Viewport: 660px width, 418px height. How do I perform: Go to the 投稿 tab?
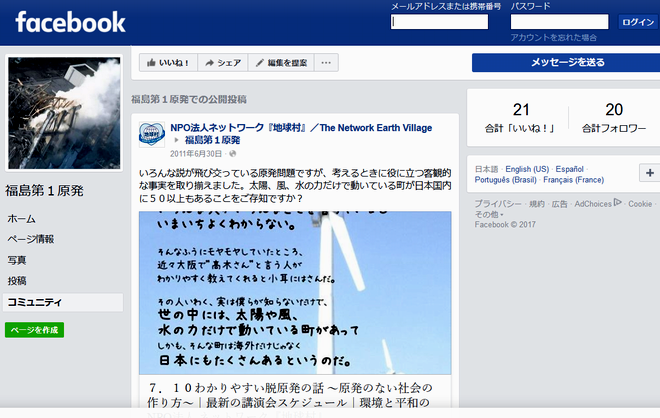17,281
